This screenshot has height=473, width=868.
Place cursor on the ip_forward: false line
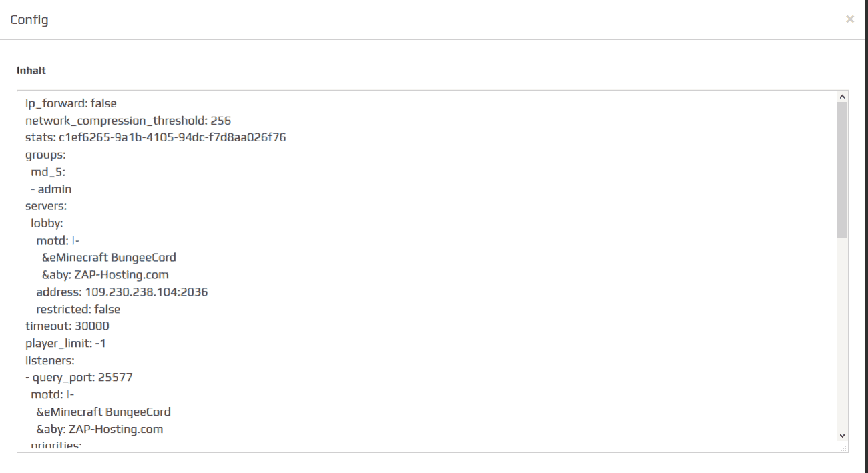[71, 103]
